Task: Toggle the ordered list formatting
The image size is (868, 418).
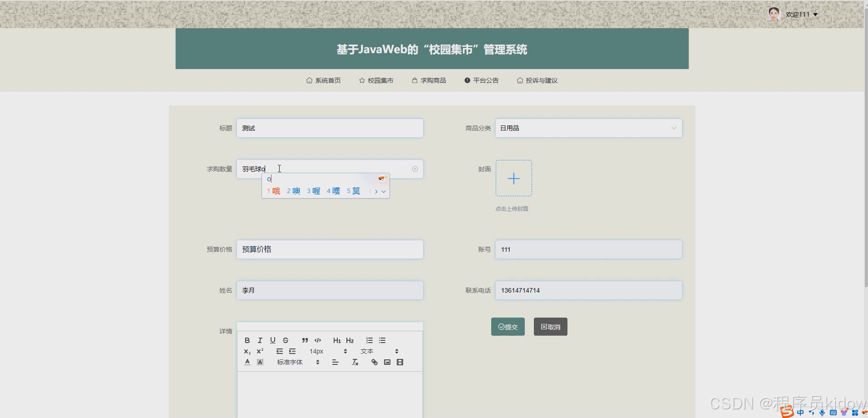Action: click(369, 340)
